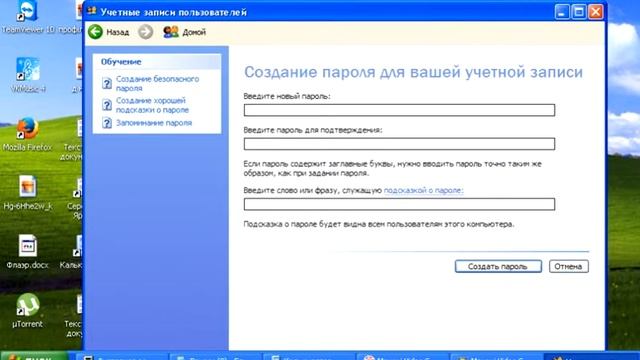Follow the подсказкой о пароле hyperlink
This screenshot has width=640, height=360.
(424, 190)
